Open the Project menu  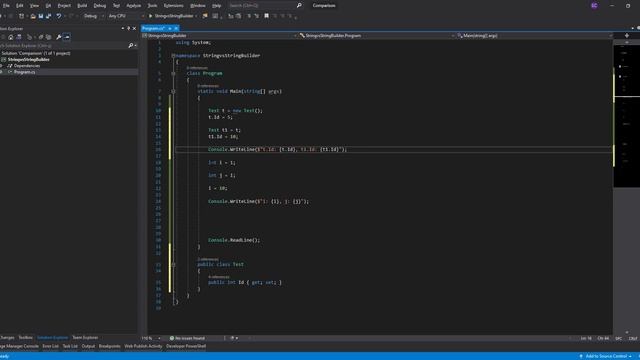point(64,6)
